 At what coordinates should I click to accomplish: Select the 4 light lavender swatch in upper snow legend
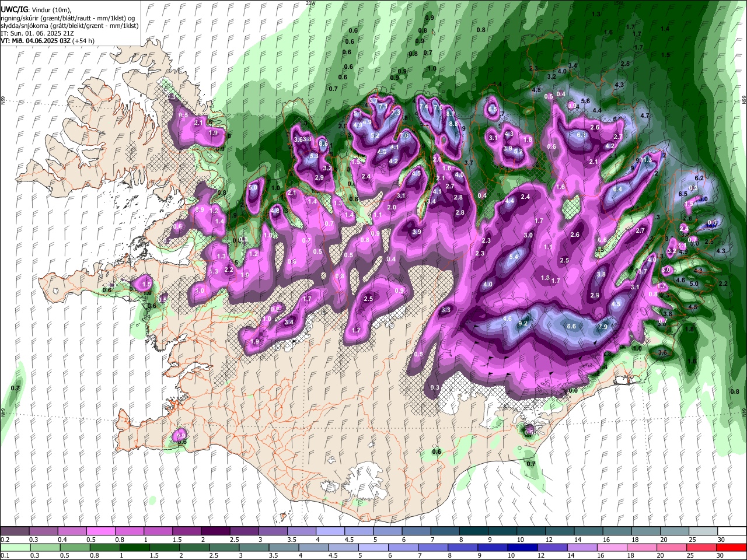click(x=329, y=531)
